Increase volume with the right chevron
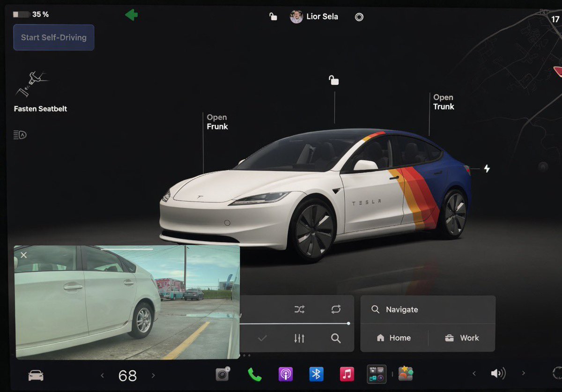The width and height of the screenshot is (562, 392). pos(523,373)
